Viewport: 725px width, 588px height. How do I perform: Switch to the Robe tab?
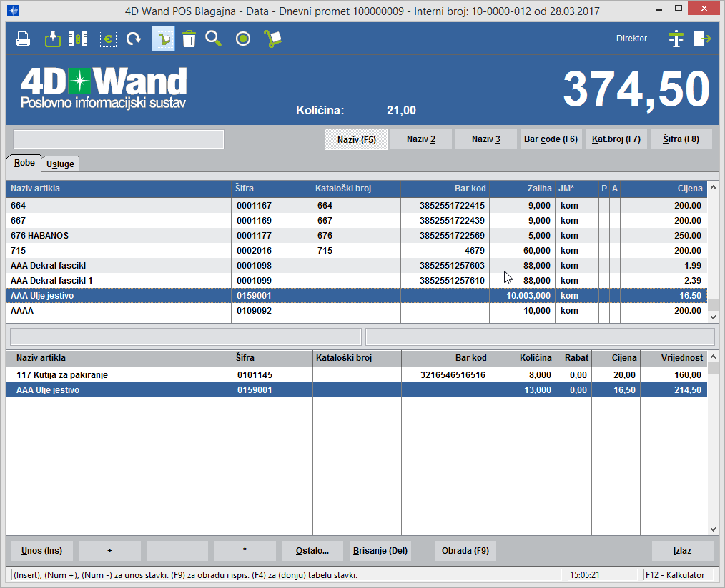(24, 163)
